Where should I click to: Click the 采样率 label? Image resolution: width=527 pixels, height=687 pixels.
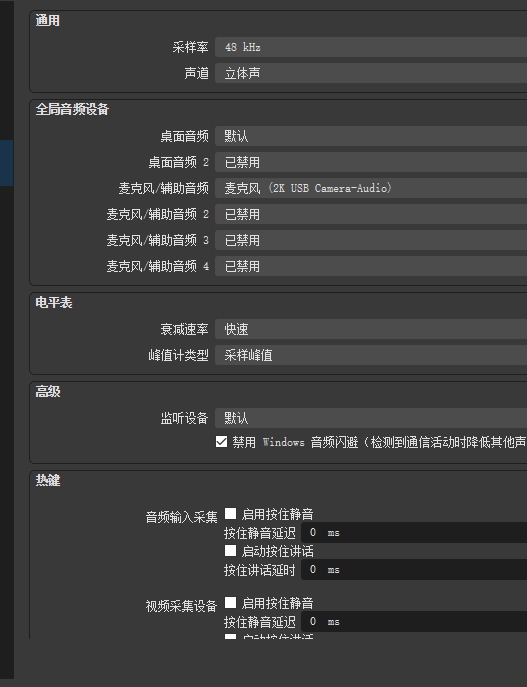191,47
